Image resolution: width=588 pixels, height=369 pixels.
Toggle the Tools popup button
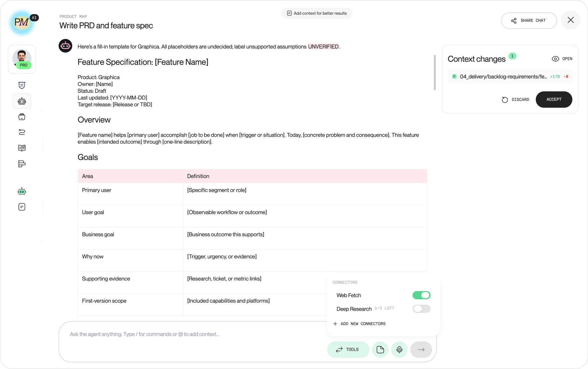pos(348,349)
